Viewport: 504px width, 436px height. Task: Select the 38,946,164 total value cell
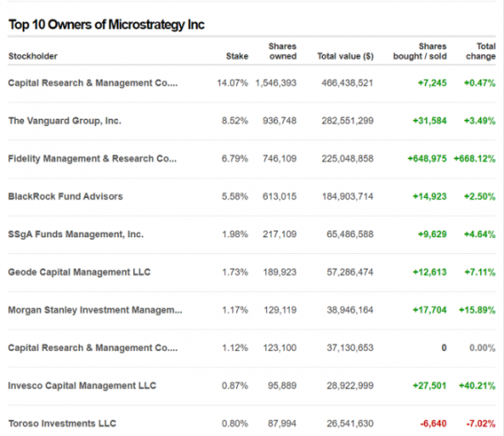[x=350, y=310]
